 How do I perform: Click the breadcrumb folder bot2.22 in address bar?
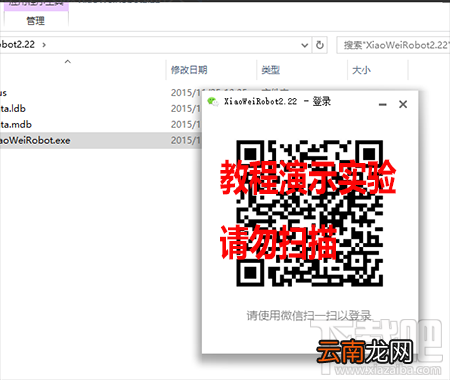click(x=17, y=45)
